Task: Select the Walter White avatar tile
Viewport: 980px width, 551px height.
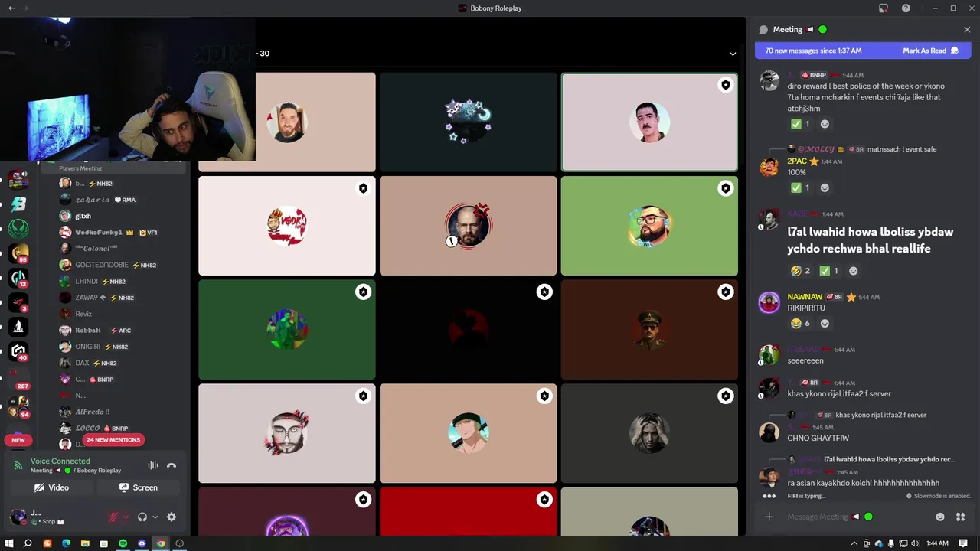Action: click(468, 226)
